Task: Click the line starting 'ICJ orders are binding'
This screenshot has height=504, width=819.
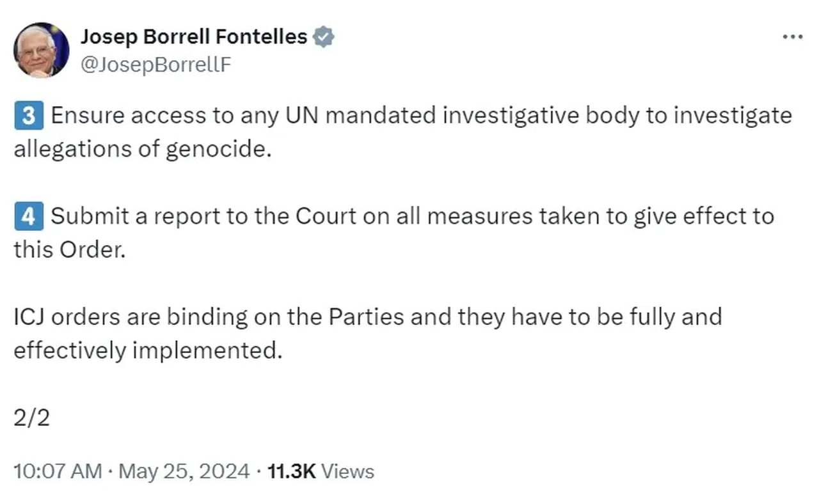Action: [367, 317]
